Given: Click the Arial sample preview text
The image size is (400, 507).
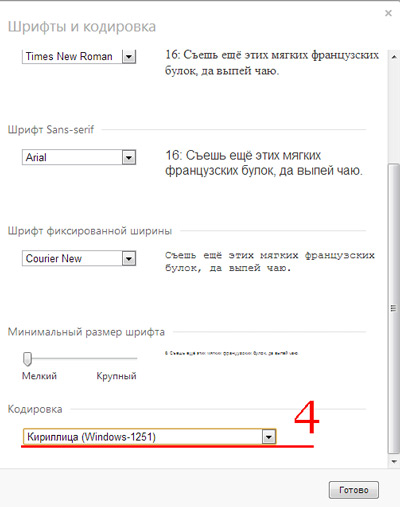Looking at the screenshot, I should click(x=264, y=163).
